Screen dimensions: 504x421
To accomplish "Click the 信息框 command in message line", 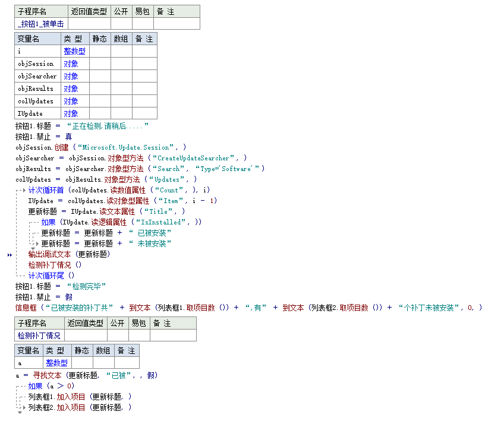I will coord(26,308).
